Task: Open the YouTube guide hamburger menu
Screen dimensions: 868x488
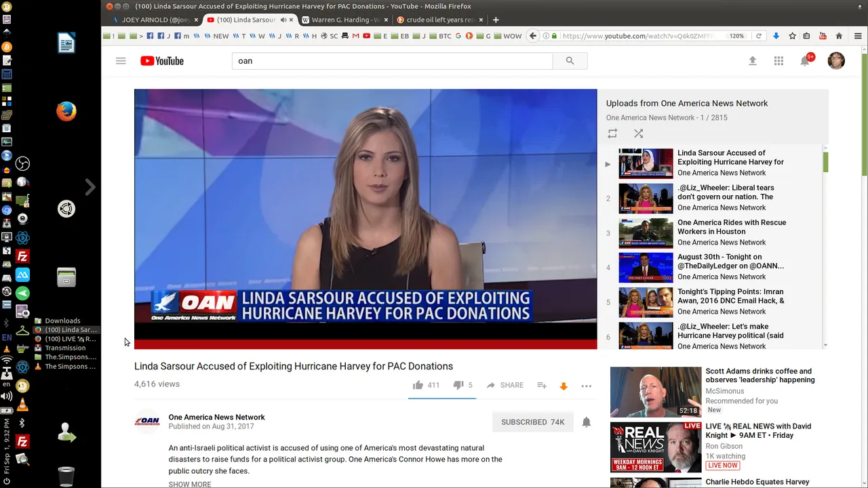Action: (121, 61)
